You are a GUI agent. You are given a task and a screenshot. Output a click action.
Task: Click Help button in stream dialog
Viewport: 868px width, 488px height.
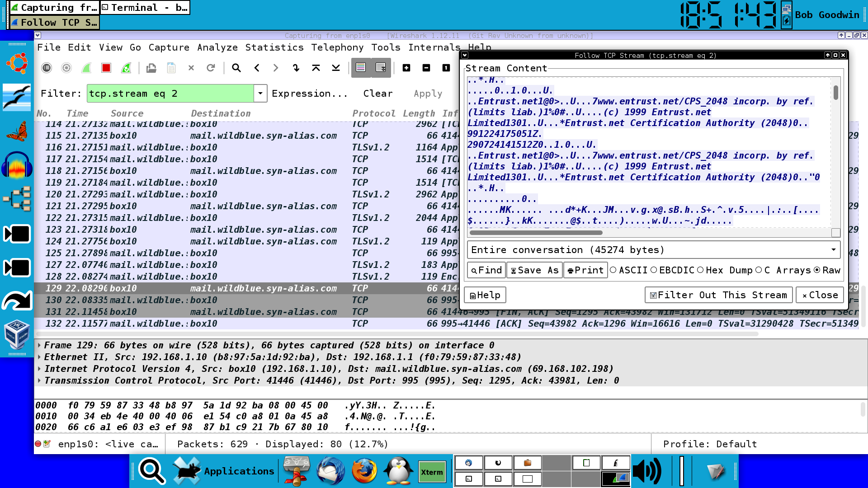coord(485,295)
